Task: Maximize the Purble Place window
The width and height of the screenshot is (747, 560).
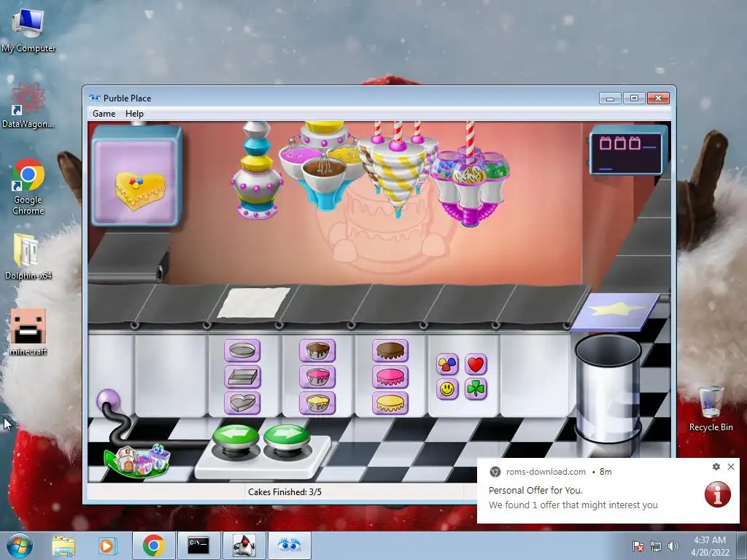Action: (x=634, y=98)
